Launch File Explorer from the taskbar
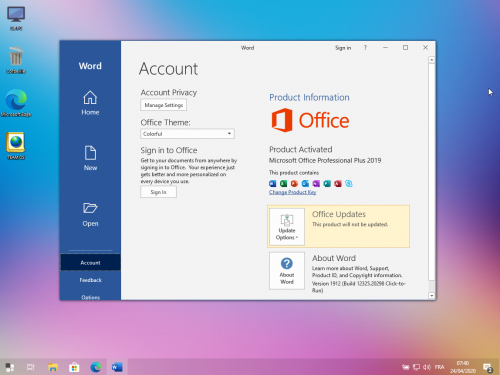The height and width of the screenshot is (375, 500). point(53,367)
